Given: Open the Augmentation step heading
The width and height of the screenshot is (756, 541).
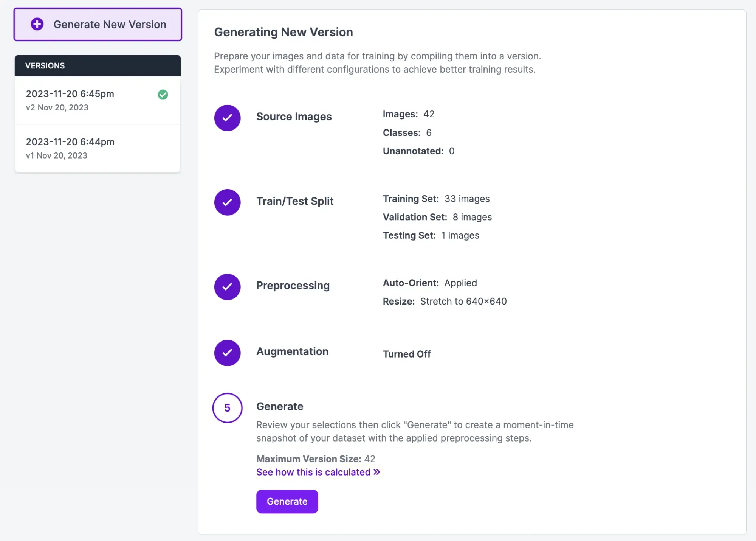Looking at the screenshot, I should pyautogui.click(x=292, y=352).
